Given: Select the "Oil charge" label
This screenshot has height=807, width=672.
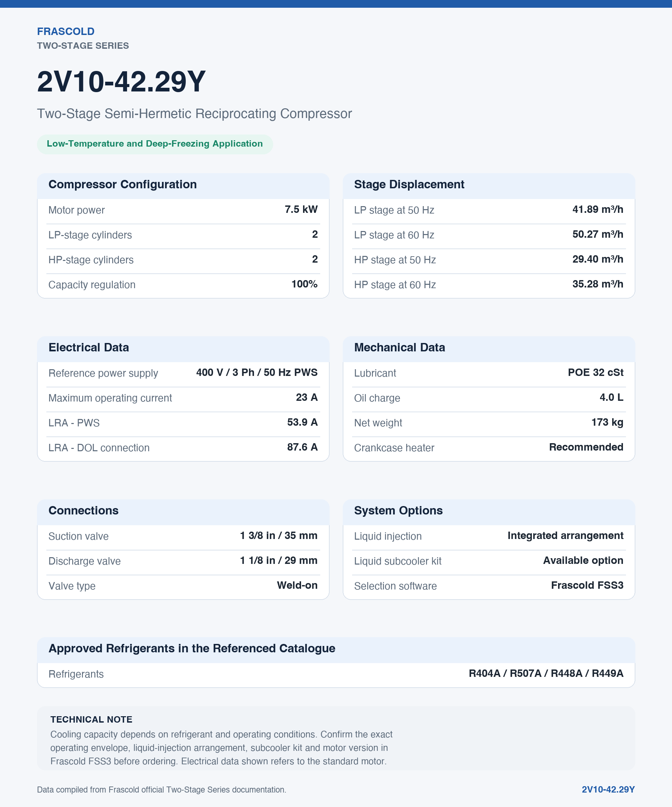Looking at the screenshot, I should pos(377,398).
